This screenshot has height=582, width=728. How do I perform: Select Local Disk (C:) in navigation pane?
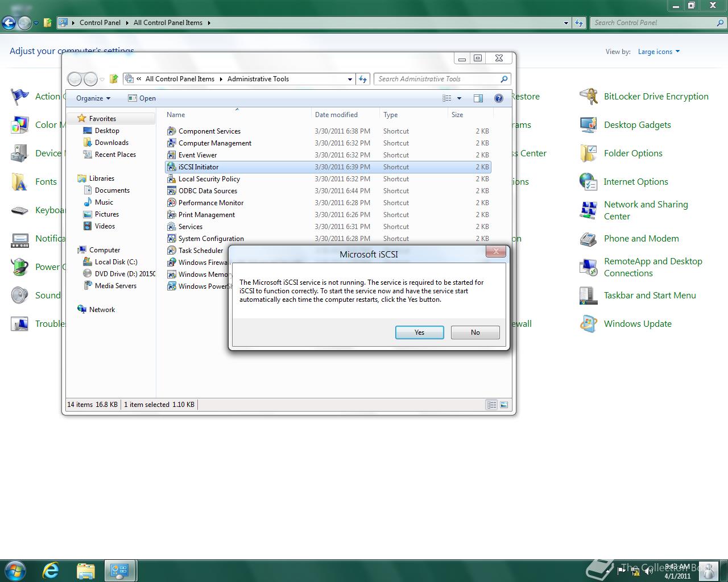[116, 262]
